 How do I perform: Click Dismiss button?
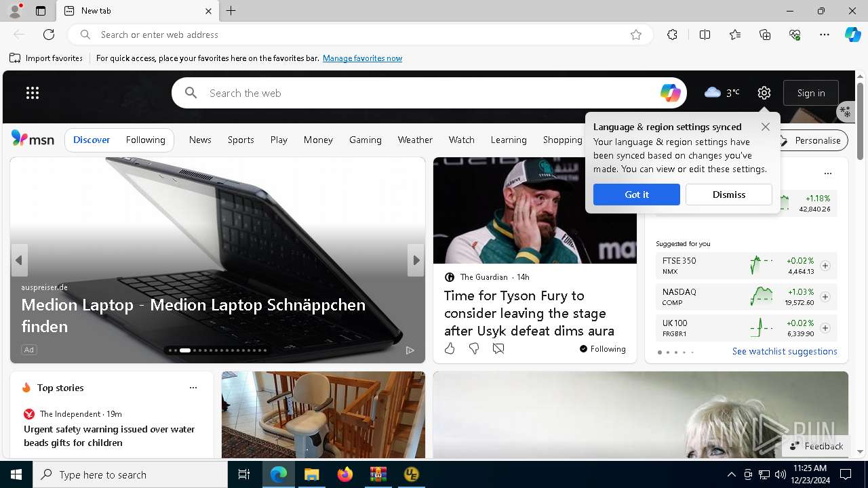[x=729, y=195]
